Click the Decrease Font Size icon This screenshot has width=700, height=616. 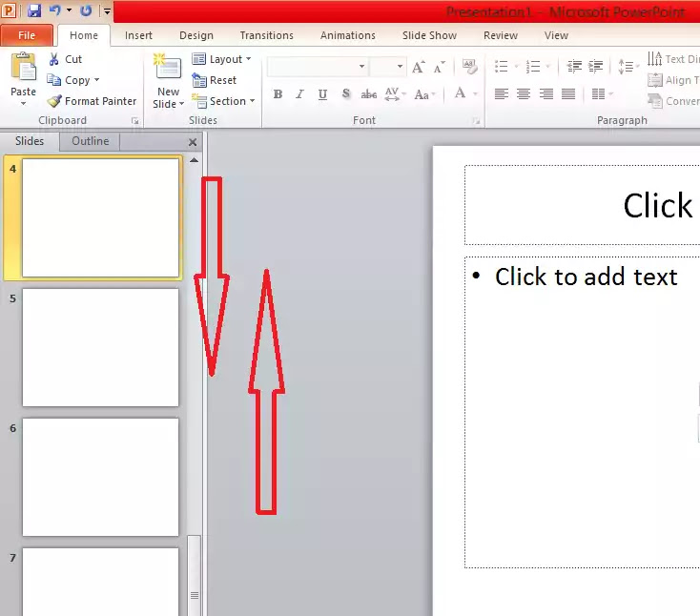[x=440, y=67]
